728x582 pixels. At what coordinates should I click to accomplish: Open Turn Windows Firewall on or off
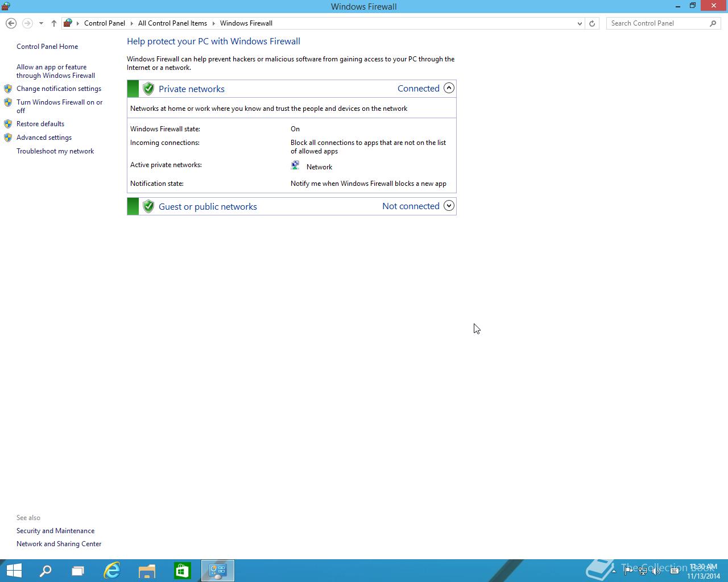(x=60, y=106)
